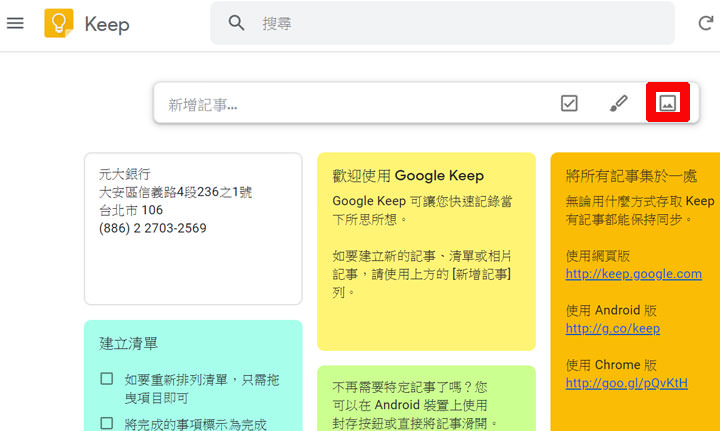Click the phone number (886) 2 2703-2569

(x=153, y=228)
